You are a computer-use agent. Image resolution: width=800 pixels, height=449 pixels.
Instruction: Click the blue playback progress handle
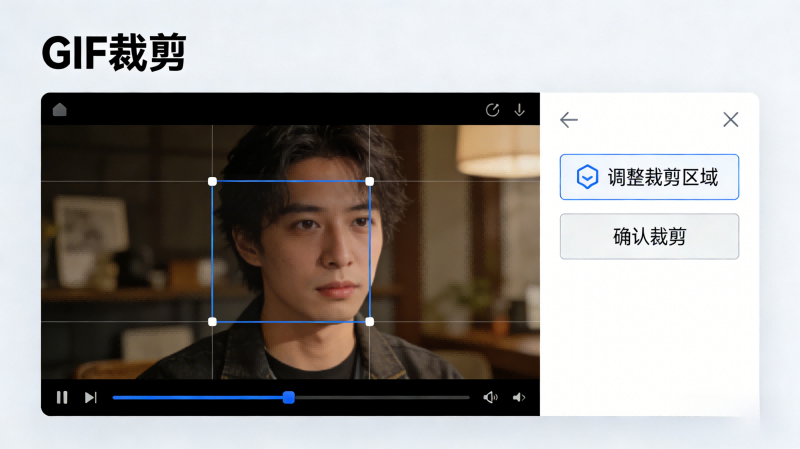tap(289, 397)
